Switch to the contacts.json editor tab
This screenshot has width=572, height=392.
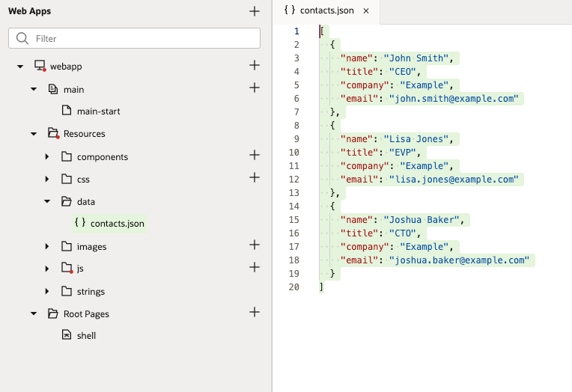click(x=327, y=10)
